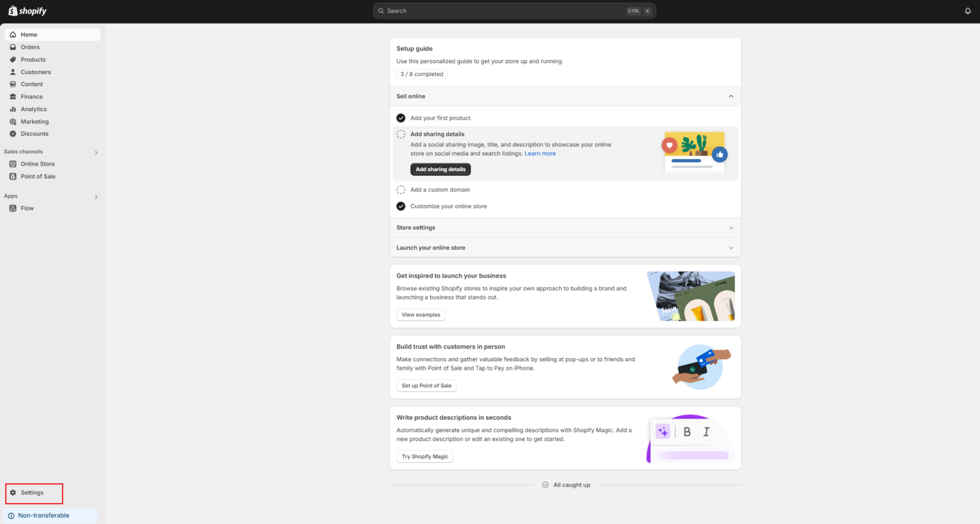
Task: Open the Learn more link
Action: coord(540,153)
